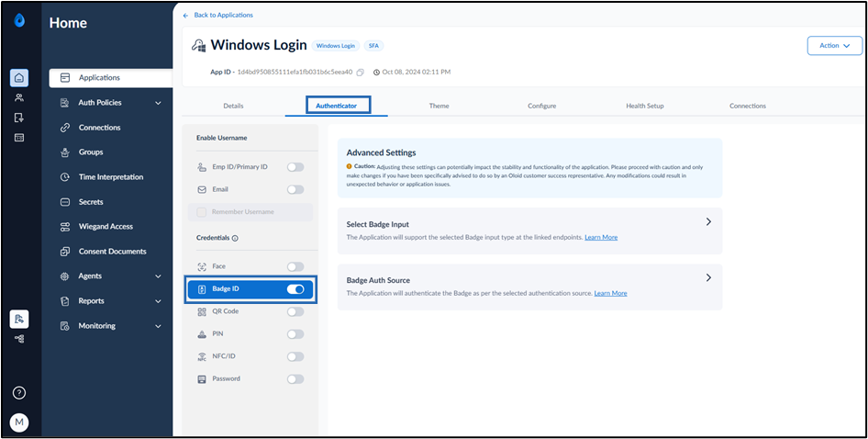Open Consent Documents in the sidebar
The image size is (868, 439).
coord(112,252)
